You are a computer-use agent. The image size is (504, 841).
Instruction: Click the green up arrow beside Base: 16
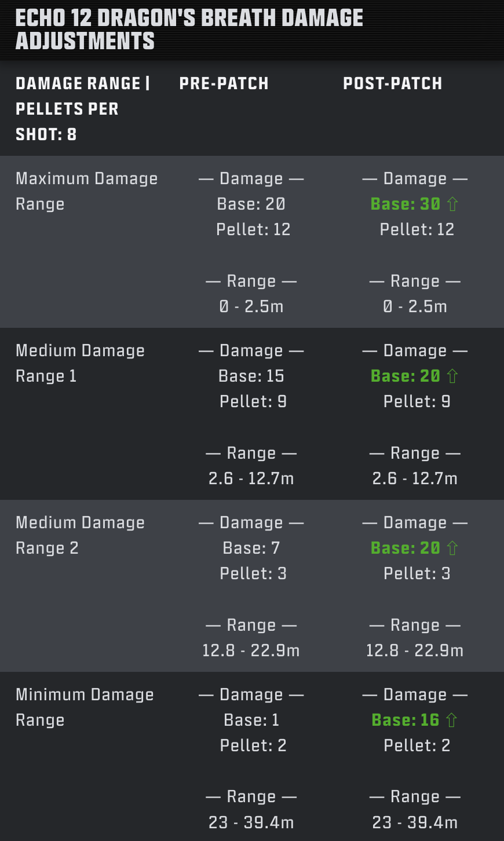point(452,720)
